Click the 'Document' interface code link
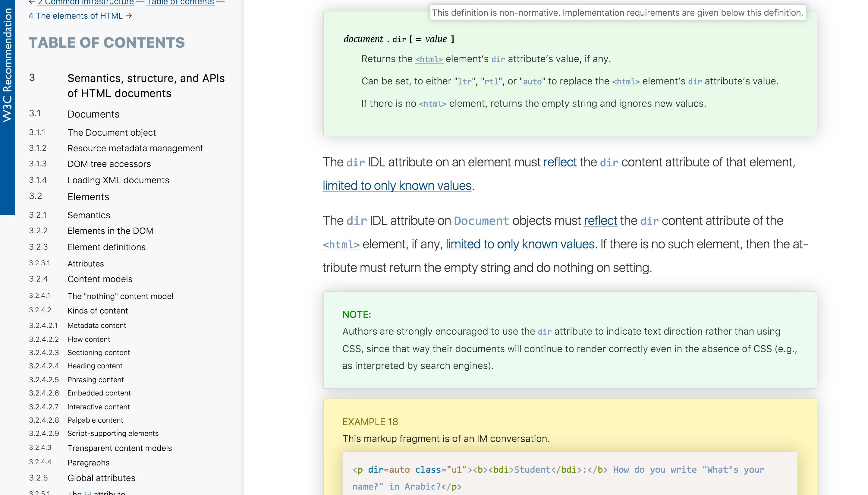This screenshot has width=868, height=495. pyautogui.click(x=481, y=221)
